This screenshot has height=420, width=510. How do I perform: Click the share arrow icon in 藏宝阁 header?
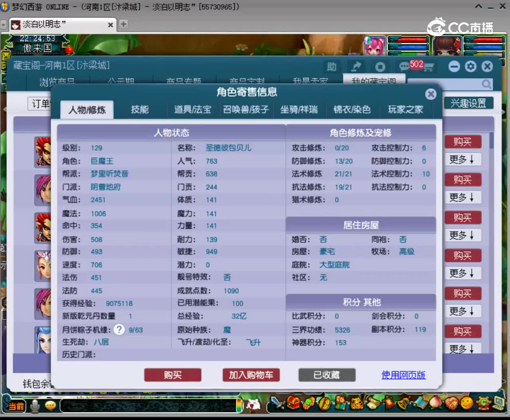[356, 67]
